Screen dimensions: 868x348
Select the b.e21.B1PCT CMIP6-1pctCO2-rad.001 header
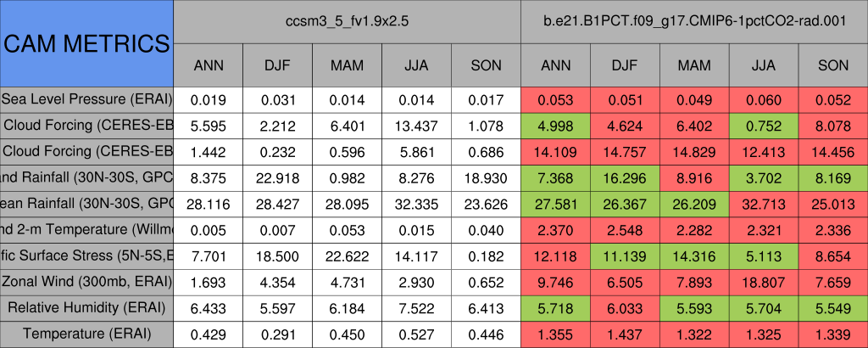pyautogui.click(x=694, y=22)
